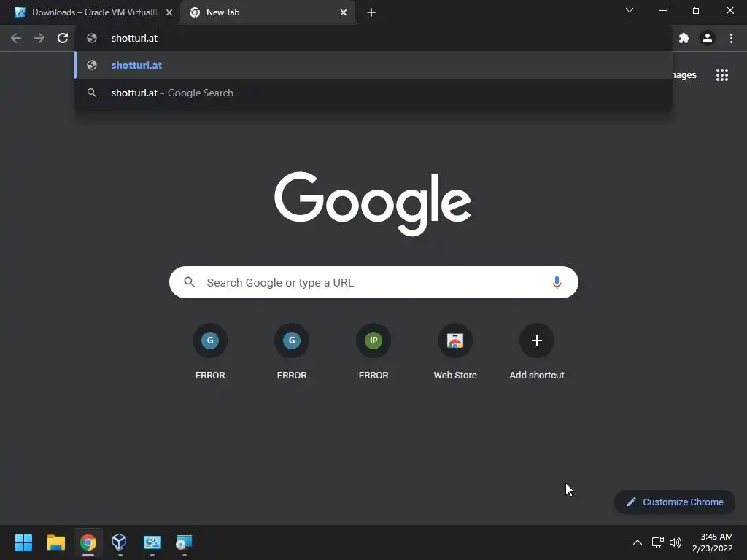Viewport: 747px width, 560px height.
Task: Open the Google apps grid
Action: click(722, 75)
